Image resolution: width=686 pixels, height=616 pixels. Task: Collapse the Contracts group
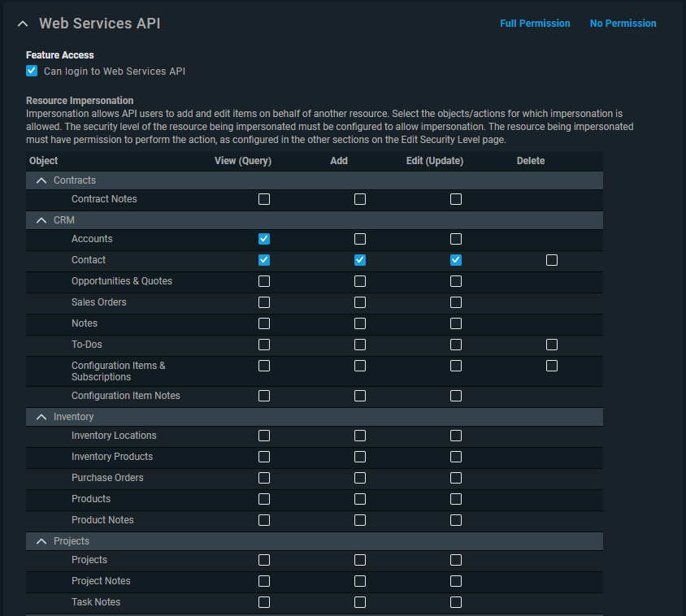(41, 180)
